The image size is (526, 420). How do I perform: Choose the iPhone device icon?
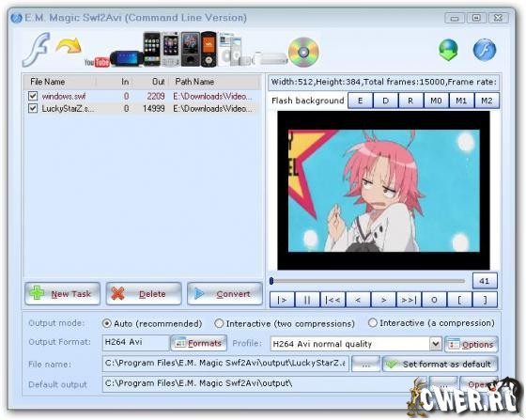[151, 49]
